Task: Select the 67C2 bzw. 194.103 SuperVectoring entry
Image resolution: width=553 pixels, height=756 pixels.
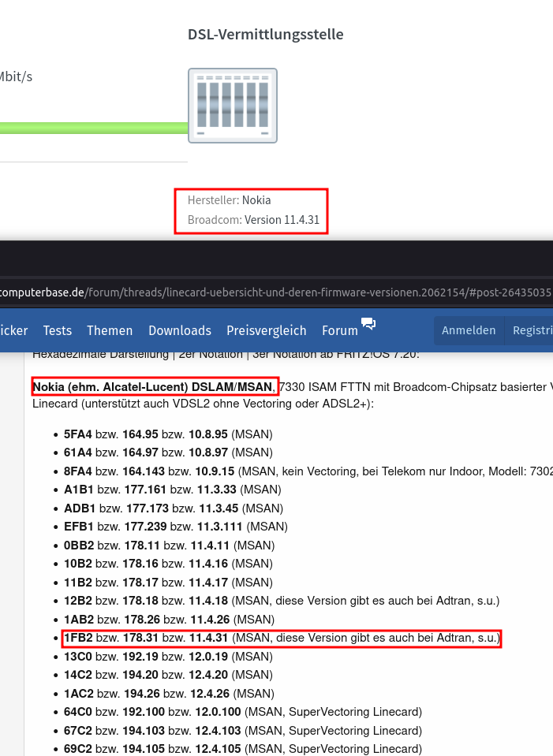Action: point(243,731)
